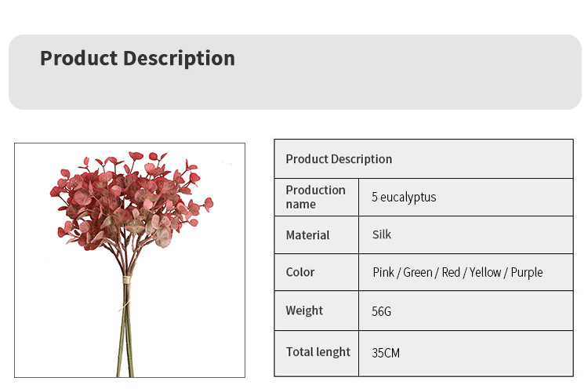Choose Red in the color list
Viewport: 588px width, 392px height.
[451, 273]
